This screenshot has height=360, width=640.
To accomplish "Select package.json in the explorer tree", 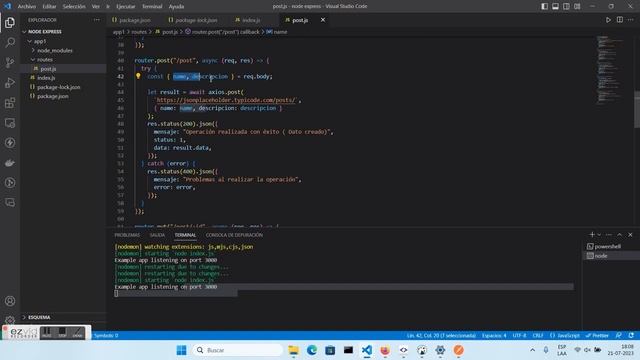I will pos(63,96).
